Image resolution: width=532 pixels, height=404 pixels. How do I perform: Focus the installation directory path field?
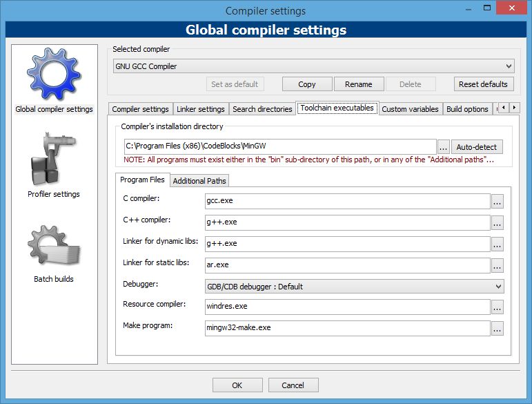click(x=280, y=146)
